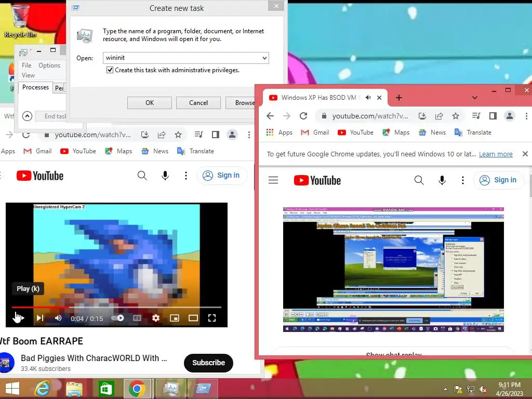Open File Explorer from the taskbar
This screenshot has height=399, width=532.
tap(74, 389)
